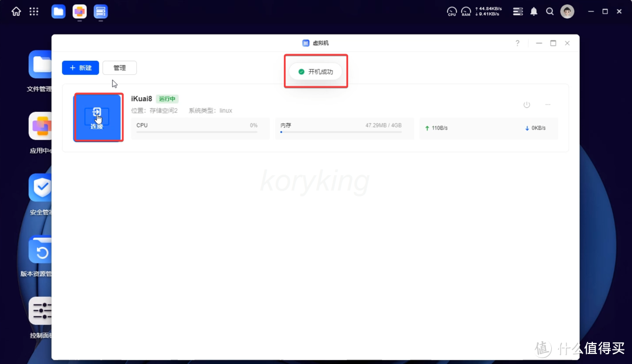Open search from the top bar
632x364 pixels.
point(549,11)
